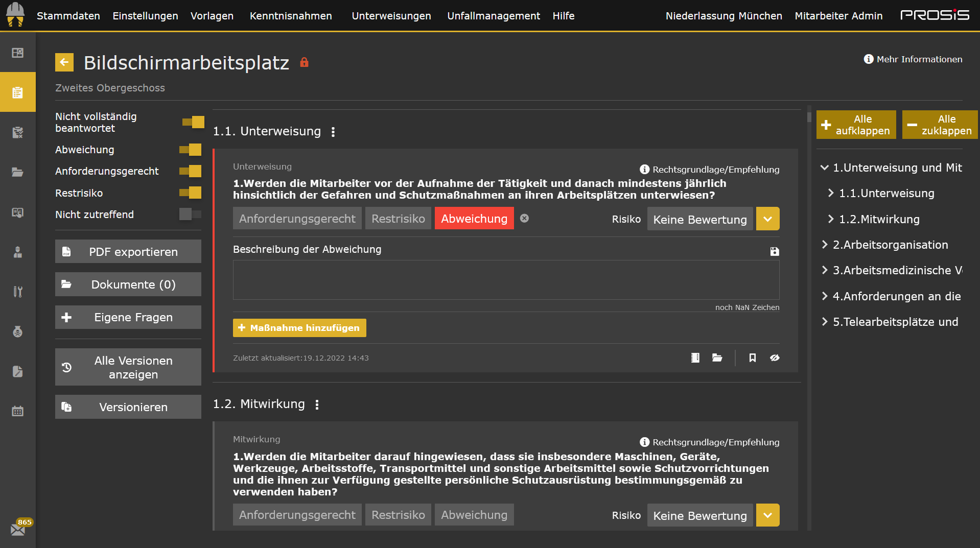Open documents folder icon below question 1.1
The image size is (980, 548).
[x=717, y=358]
